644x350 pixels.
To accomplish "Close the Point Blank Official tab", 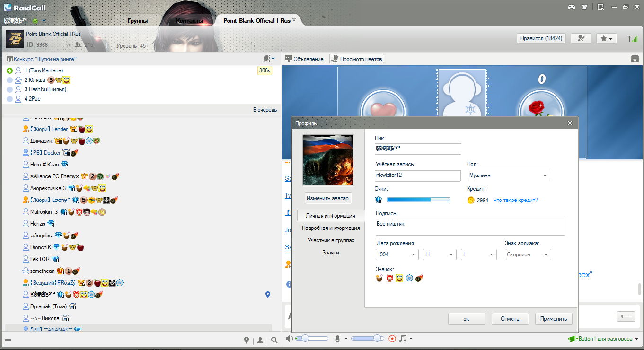I will (x=294, y=20).
